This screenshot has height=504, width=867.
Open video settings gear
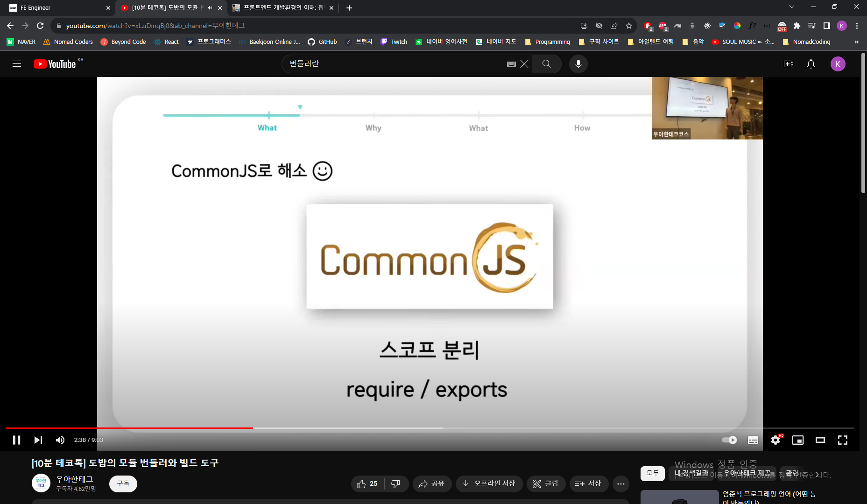pyautogui.click(x=775, y=440)
